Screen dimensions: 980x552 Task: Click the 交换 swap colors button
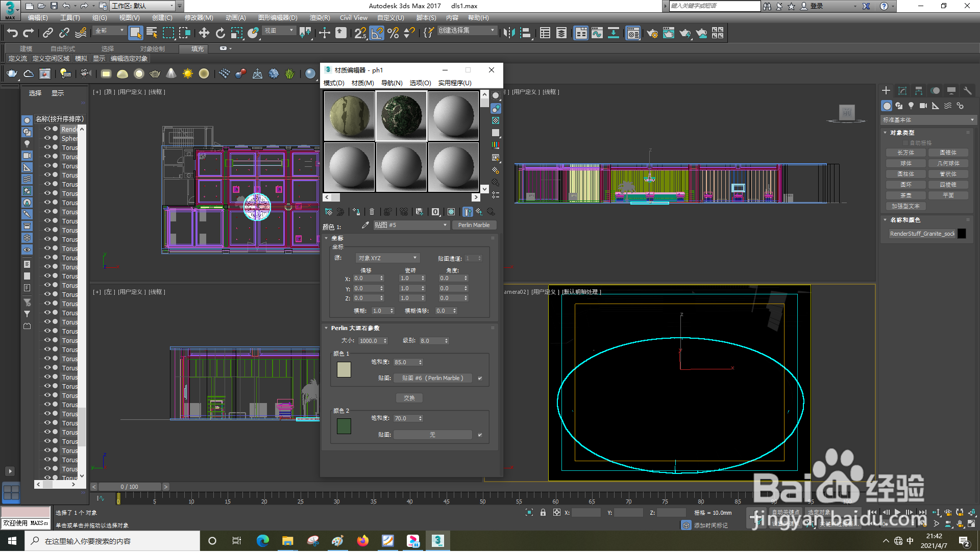[x=409, y=398]
